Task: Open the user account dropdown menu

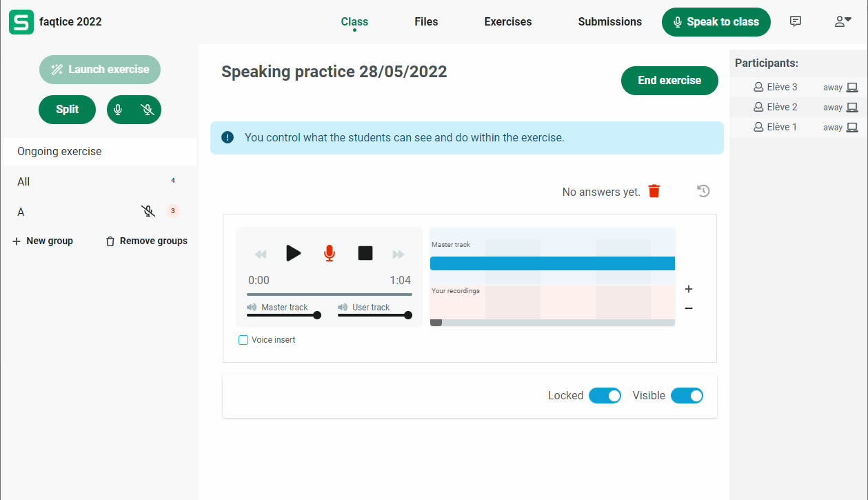Action: pyautogui.click(x=842, y=21)
